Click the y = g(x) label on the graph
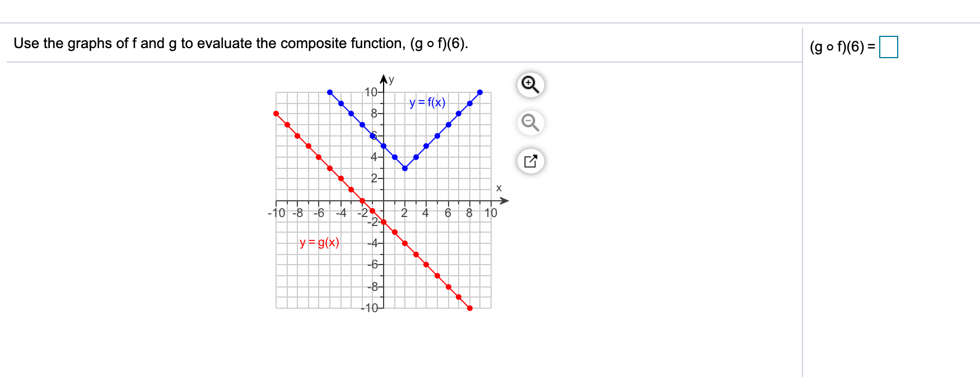The height and width of the screenshot is (377, 980). 319,242
